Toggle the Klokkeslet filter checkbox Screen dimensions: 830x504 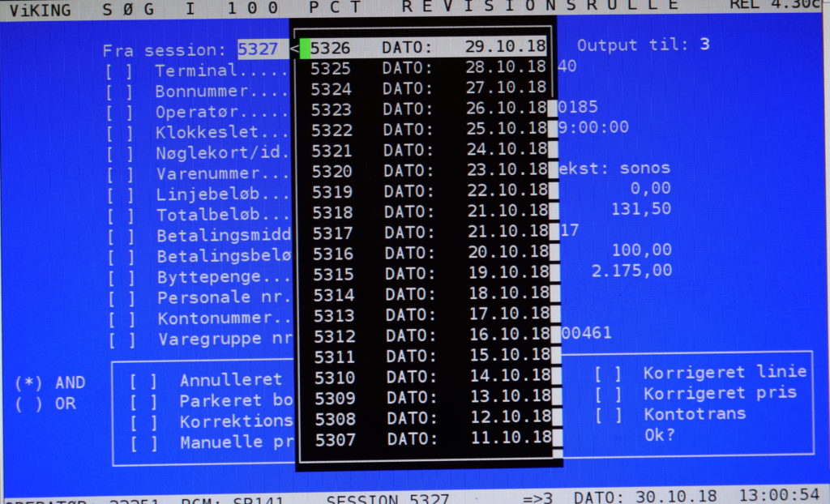119,132
